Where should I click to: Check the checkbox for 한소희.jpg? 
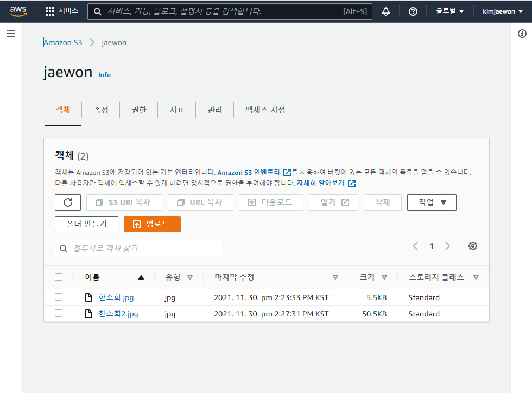(x=59, y=297)
